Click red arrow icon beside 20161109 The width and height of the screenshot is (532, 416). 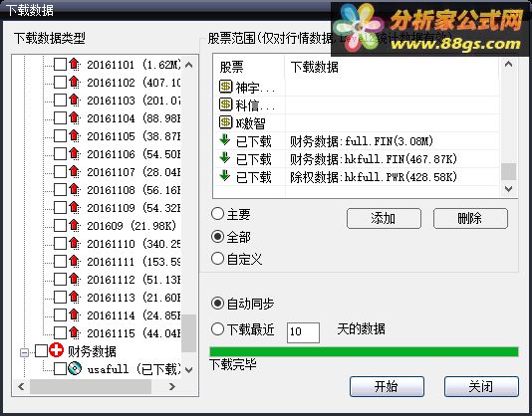tap(74, 207)
